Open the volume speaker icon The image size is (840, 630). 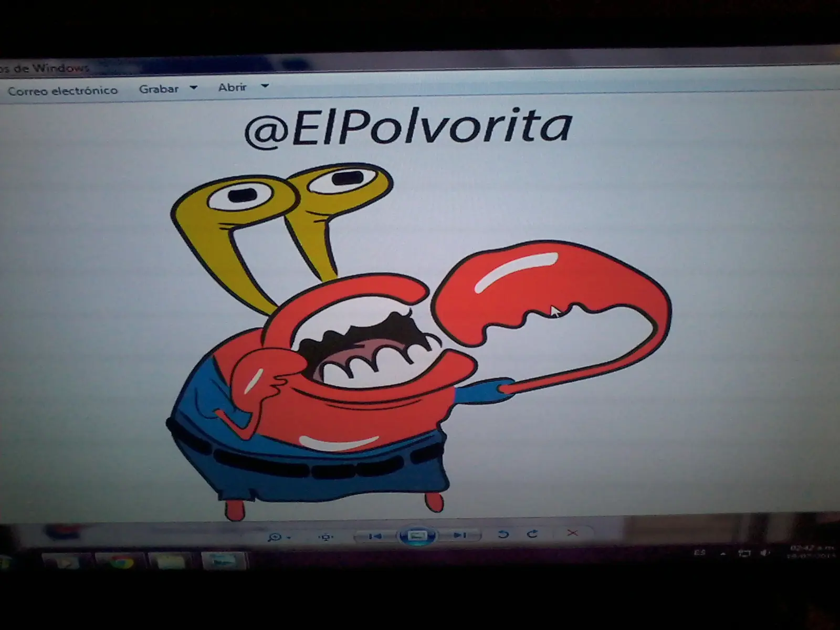coord(765,553)
